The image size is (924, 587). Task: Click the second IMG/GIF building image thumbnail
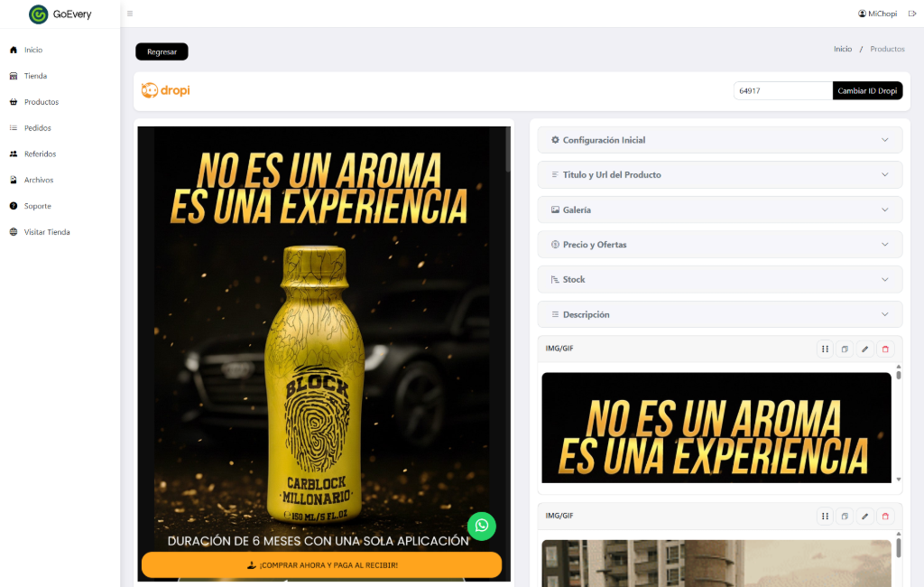coord(716,564)
